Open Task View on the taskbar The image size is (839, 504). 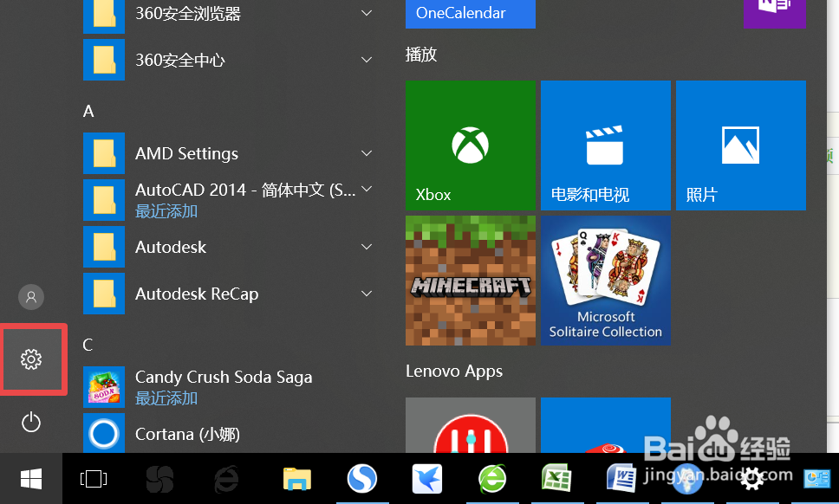(x=94, y=478)
